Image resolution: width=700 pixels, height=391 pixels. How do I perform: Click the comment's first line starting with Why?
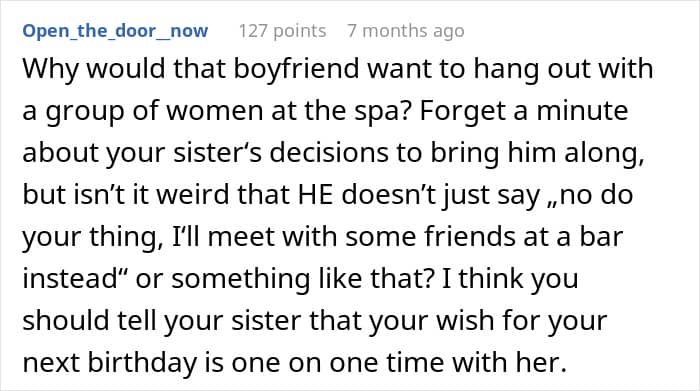pos(338,69)
